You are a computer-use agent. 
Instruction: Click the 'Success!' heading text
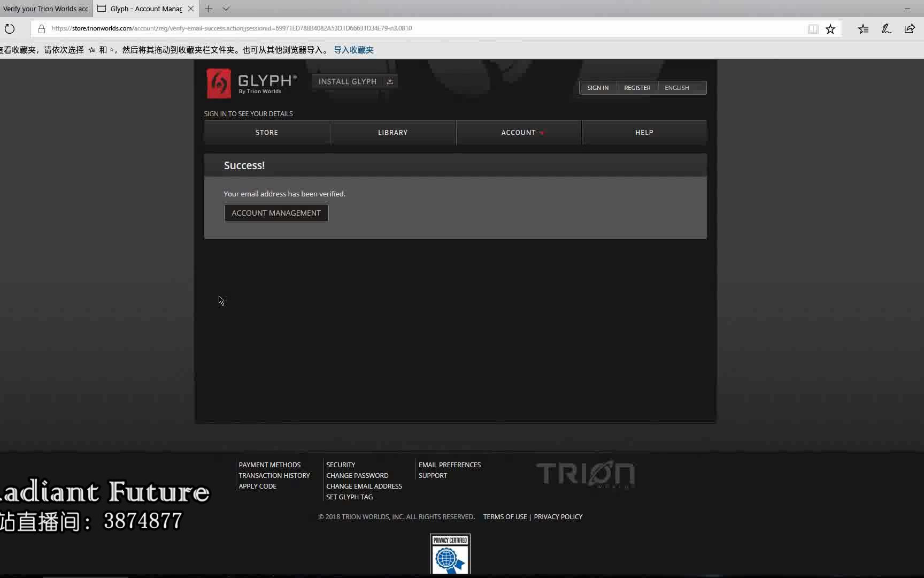244,165
